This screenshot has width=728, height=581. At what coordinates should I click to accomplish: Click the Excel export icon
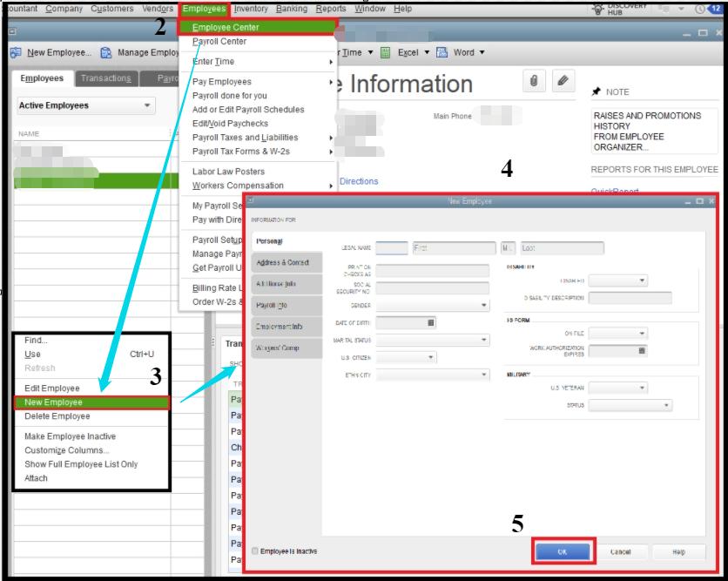386,52
